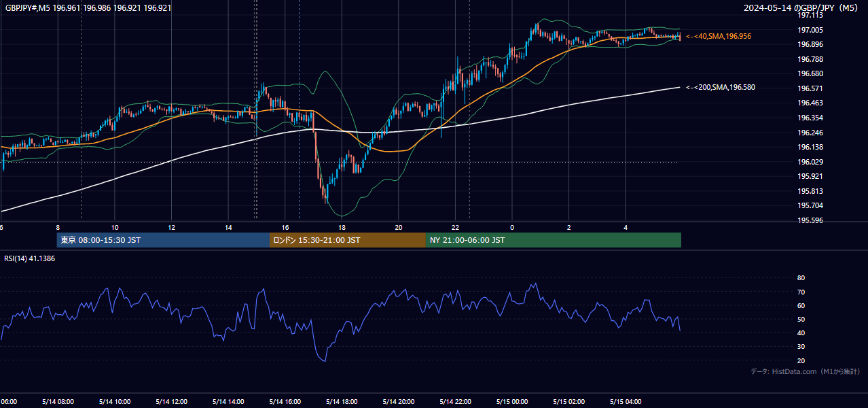
Task: Click hour label 8 under price chart
Action: [58, 227]
